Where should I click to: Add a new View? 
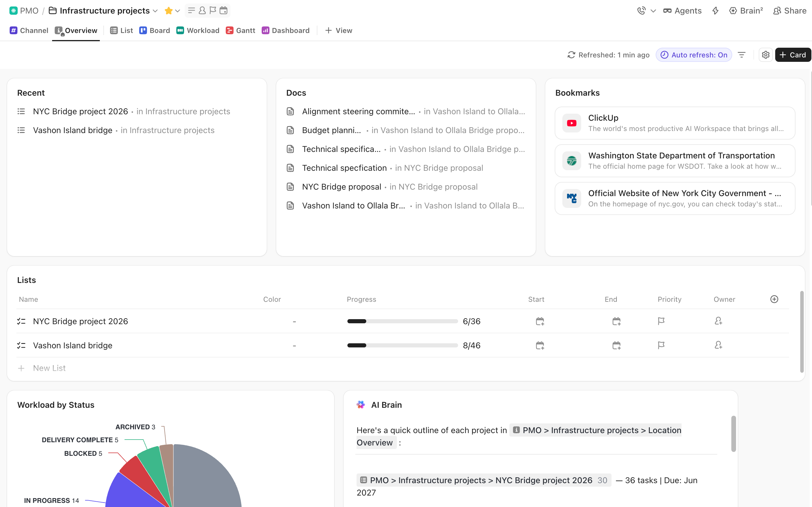[x=339, y=31]
